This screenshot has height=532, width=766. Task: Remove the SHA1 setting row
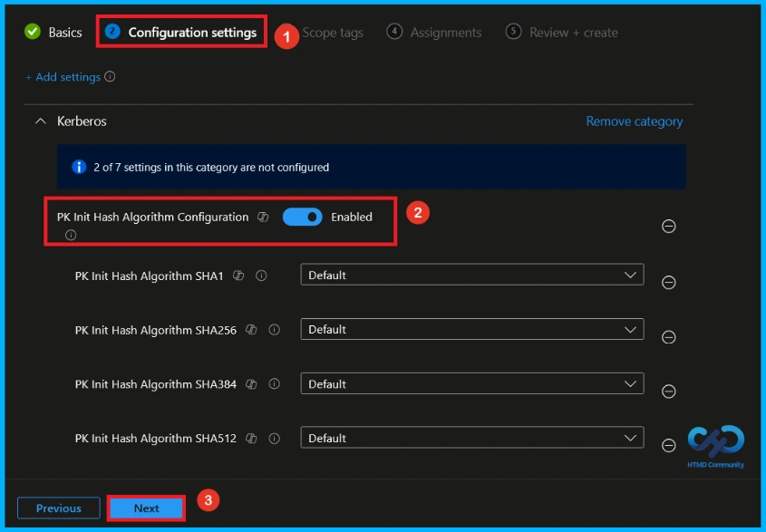(668, 283)
